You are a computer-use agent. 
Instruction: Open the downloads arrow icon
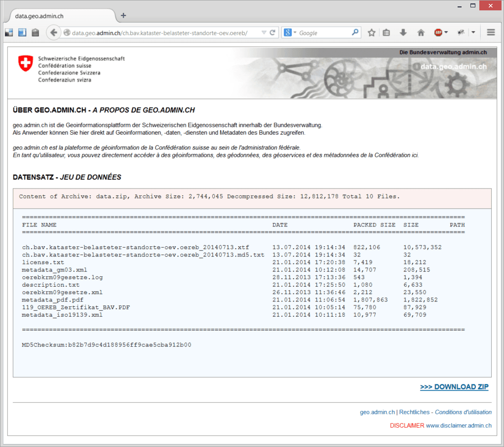403,33
